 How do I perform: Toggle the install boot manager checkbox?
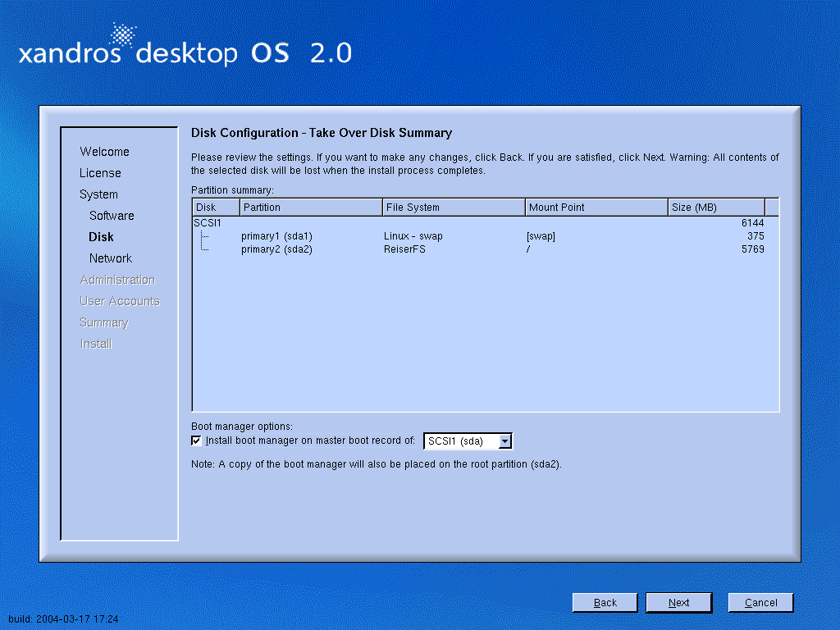coord(196,441)
